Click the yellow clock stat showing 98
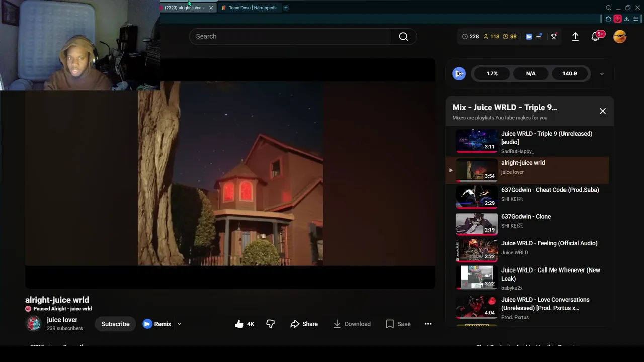 (x=510, y=36)
